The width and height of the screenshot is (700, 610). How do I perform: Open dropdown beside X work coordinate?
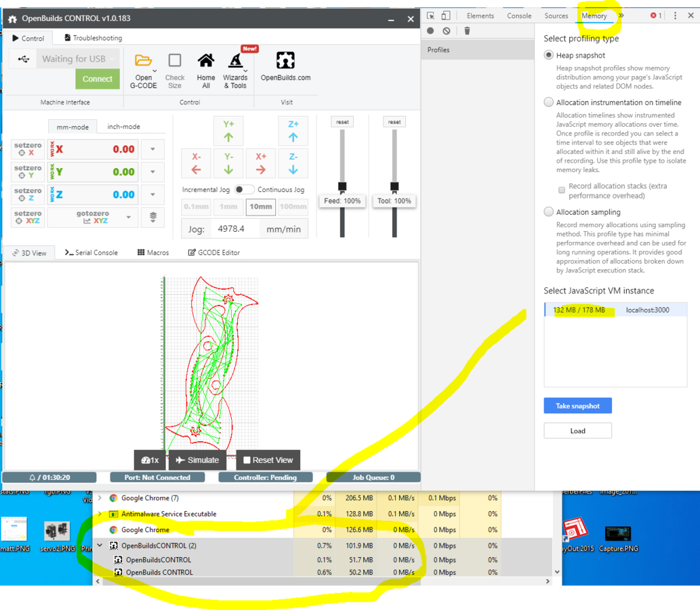(152, 149)
